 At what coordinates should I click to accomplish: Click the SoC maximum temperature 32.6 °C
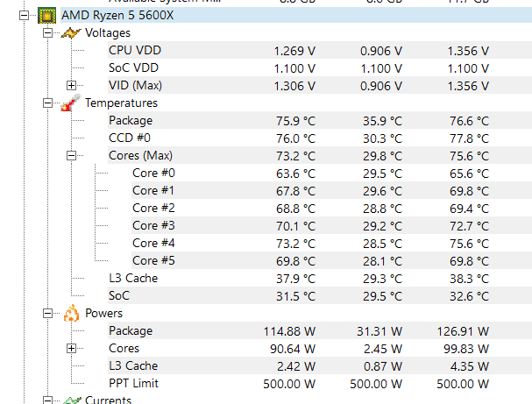[x=469, y=296]
